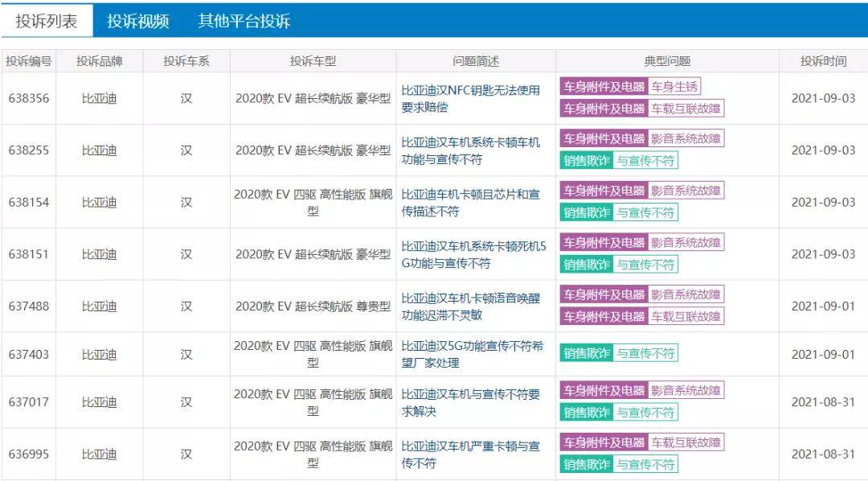This screenshot has height=481, width=868.
Task: Click date 2021-09-01 in row 637488
Action: (824, 306)
